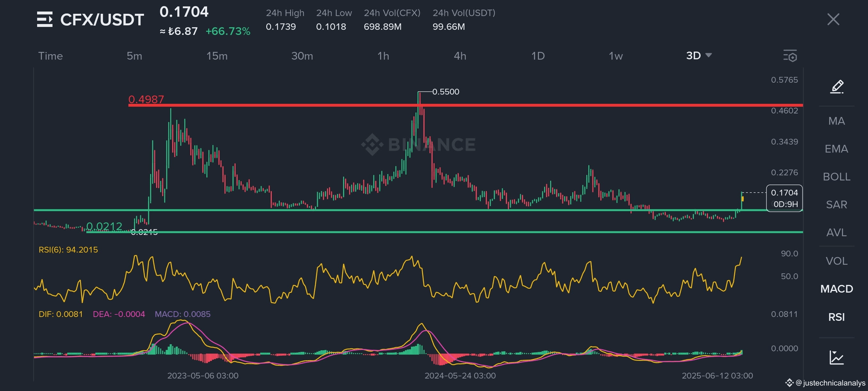Click the Binance logo next to CFX/USDT
Viewport: 868px width, 391px height.
click(x=45, y=19)
